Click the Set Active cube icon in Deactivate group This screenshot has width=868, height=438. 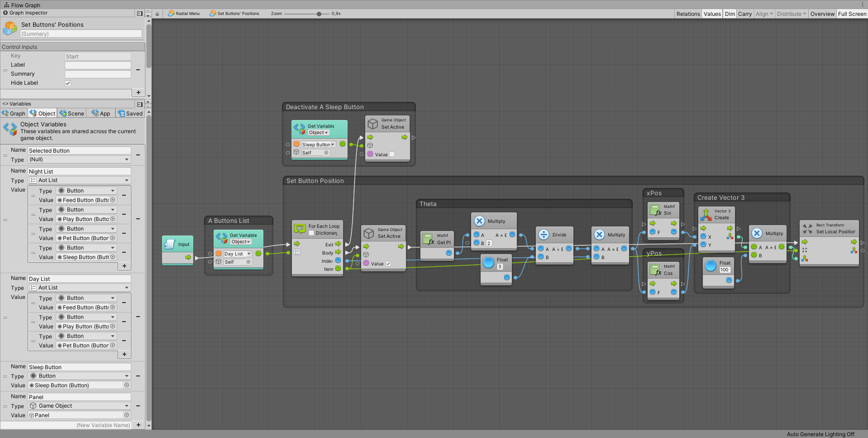tap(373, 124)
